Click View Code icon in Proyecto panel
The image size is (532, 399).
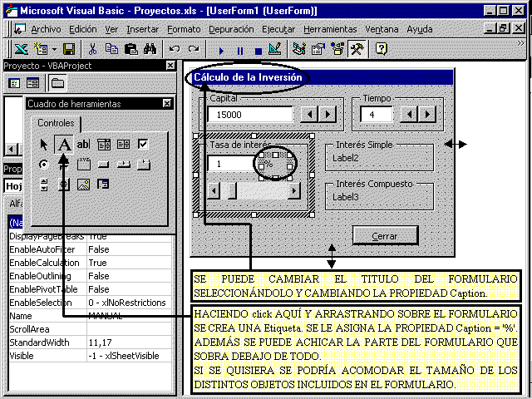tap(14, 83)
